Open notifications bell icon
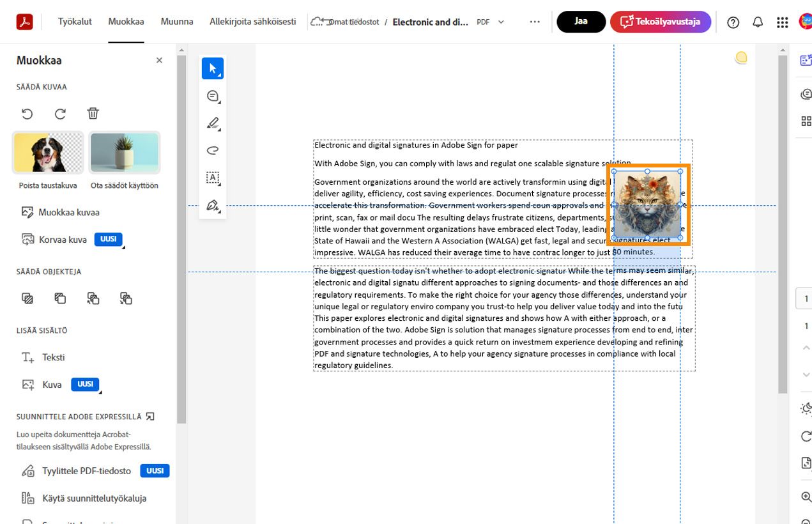812x524 pixels. coord(758,22)
